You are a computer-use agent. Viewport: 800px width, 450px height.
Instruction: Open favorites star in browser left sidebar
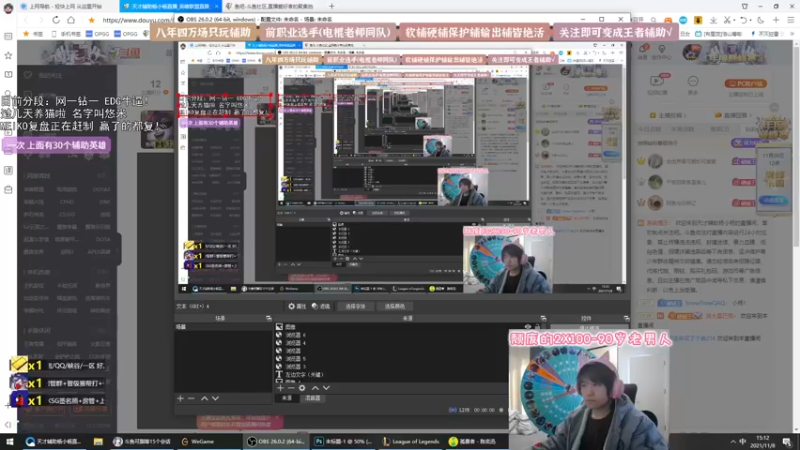pos(8,55)
